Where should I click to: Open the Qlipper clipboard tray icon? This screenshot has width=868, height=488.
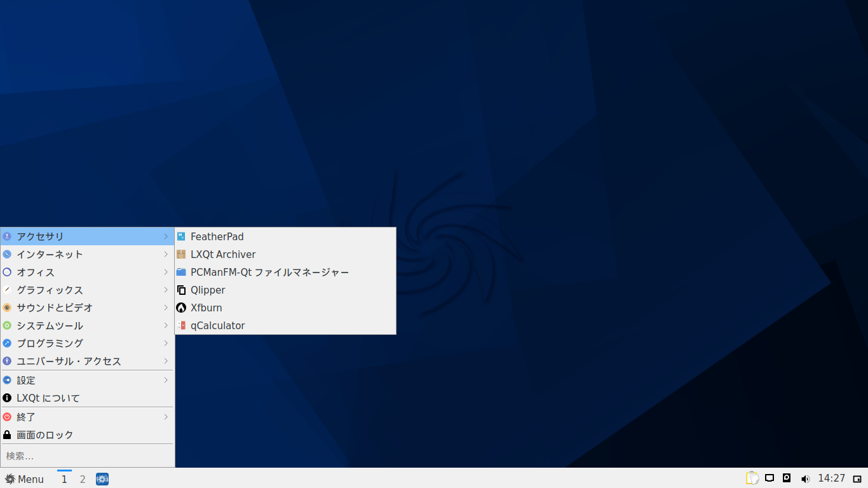(x=752, y=478)
